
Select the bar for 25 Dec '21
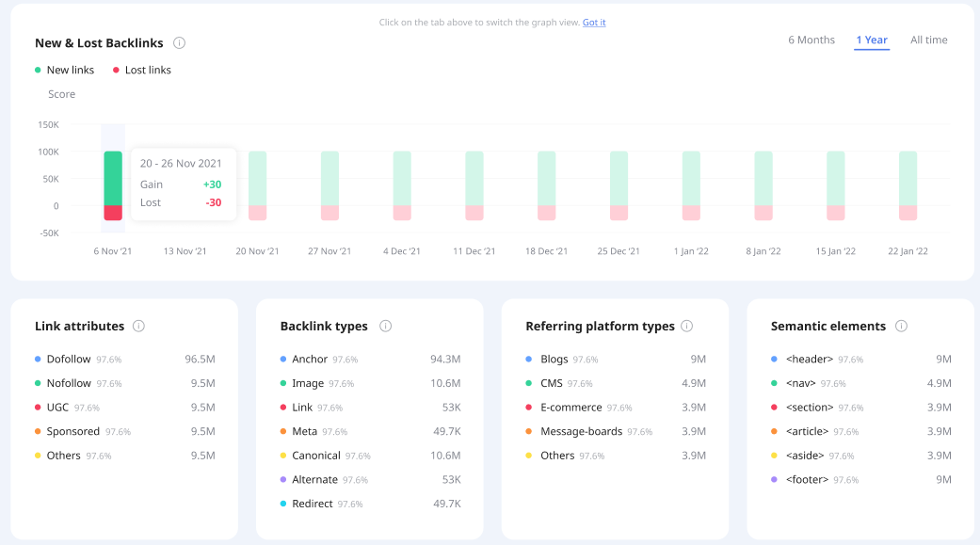[x=619, y=185]
